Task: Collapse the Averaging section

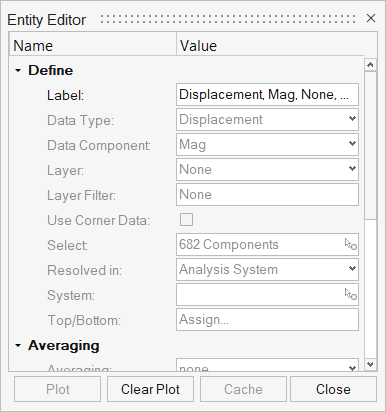Action: coord(18,346)
